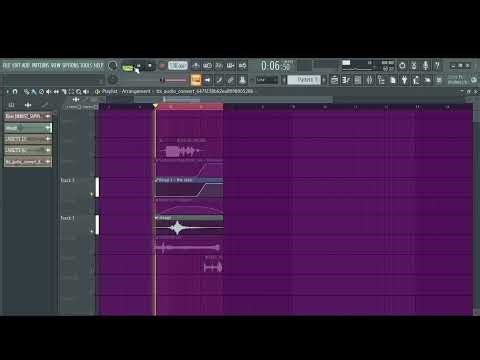Select the playlist Select tool
This screenshot has width=480, height=360.
click(x=71, y=92)
